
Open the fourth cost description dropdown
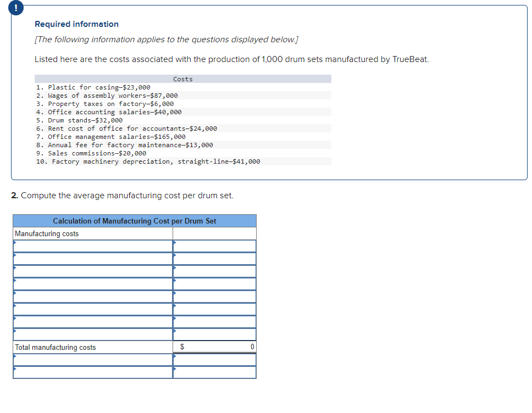[93, 284]
